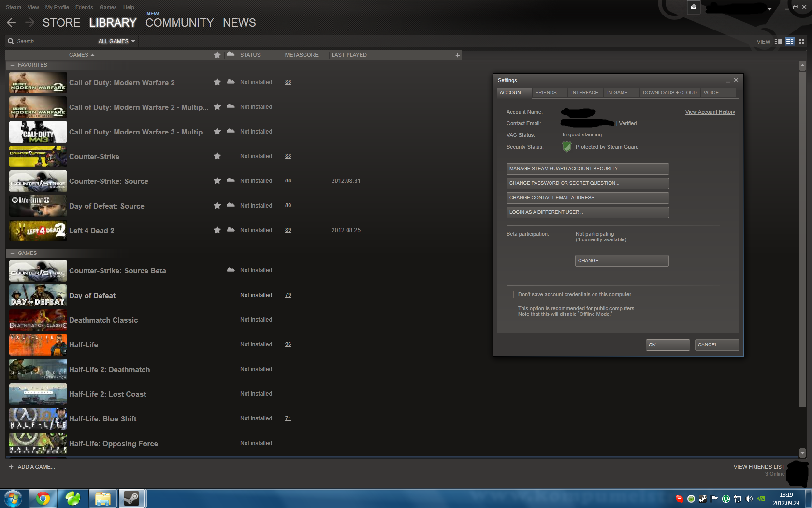Screen dimensions: 812x508
Task: Click View Account History link
Action: coord(710,112)
